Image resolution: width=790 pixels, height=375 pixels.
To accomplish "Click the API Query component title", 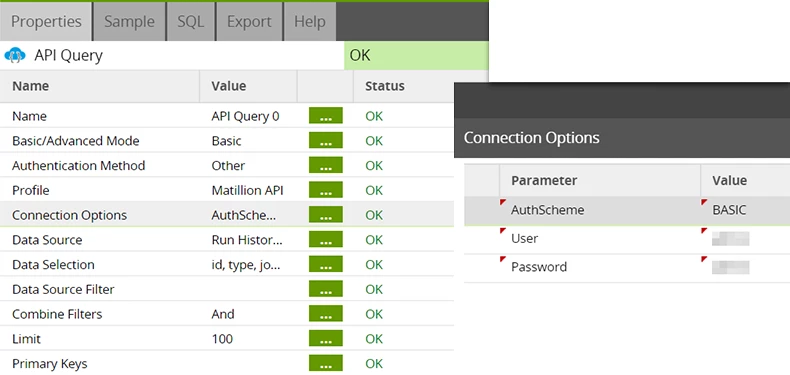I will coord(69,55).
